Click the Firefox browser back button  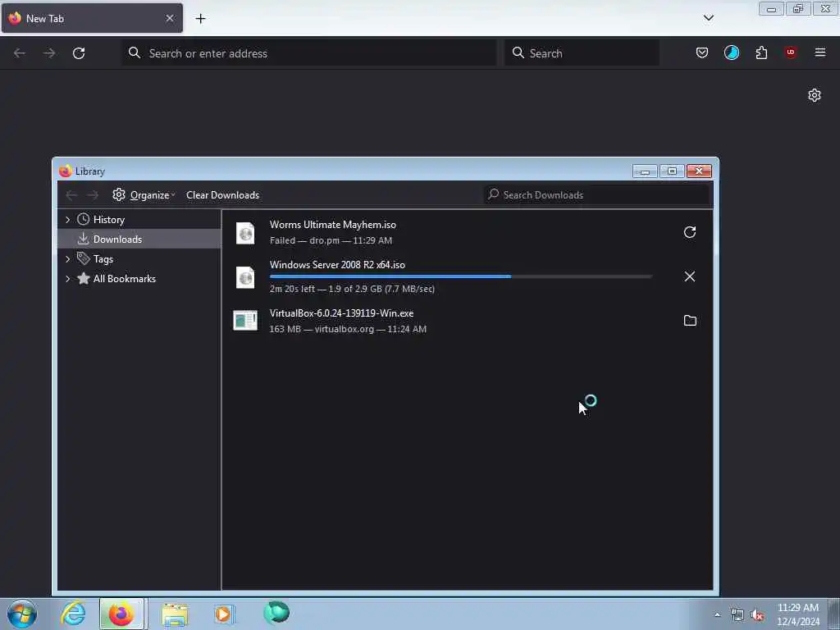[x=20, y=53]
